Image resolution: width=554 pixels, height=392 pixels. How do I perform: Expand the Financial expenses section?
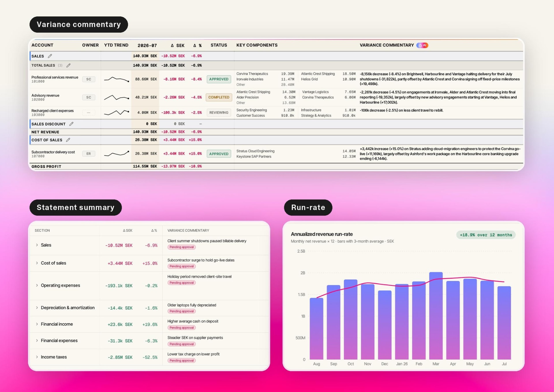(x=37, y=341)
